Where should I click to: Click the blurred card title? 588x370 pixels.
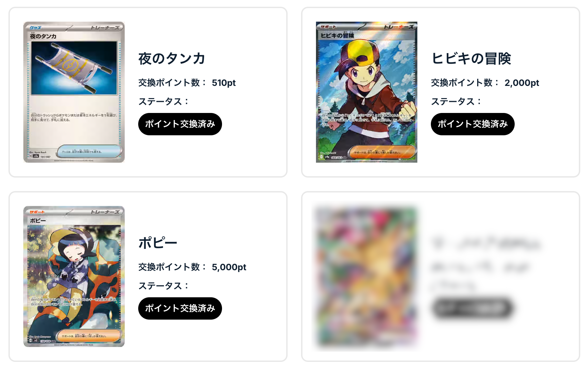pos(486,243)
